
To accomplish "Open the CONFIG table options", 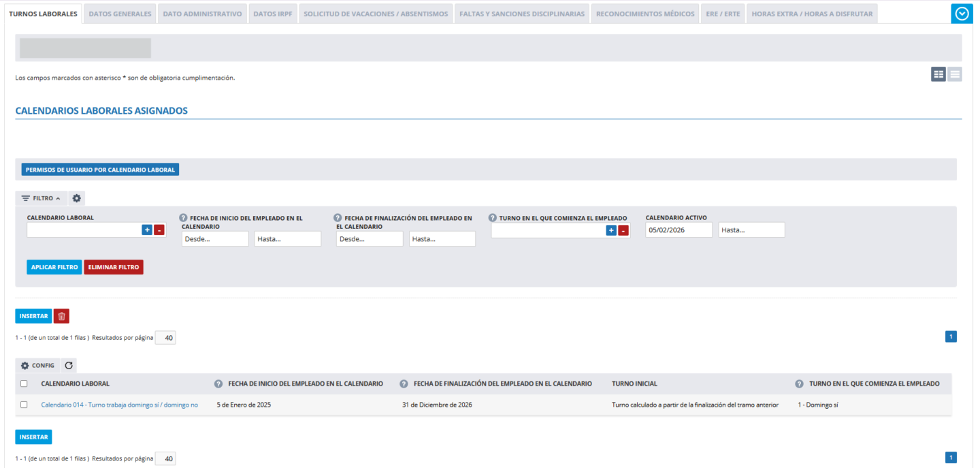I will point(38,366).
